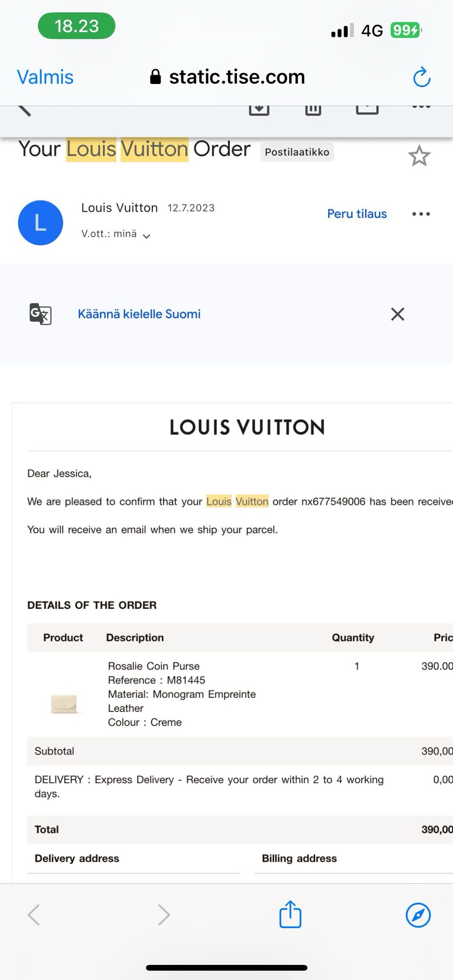The width and height of the screenshot is (453, 980).
Task: Open the three-dot menu beside Peru tilaus
Action: click(421, 214)
